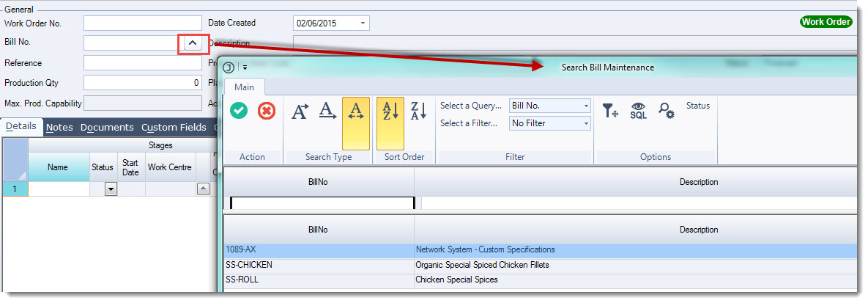Select the 1089-AX bill row

point(541,249)
